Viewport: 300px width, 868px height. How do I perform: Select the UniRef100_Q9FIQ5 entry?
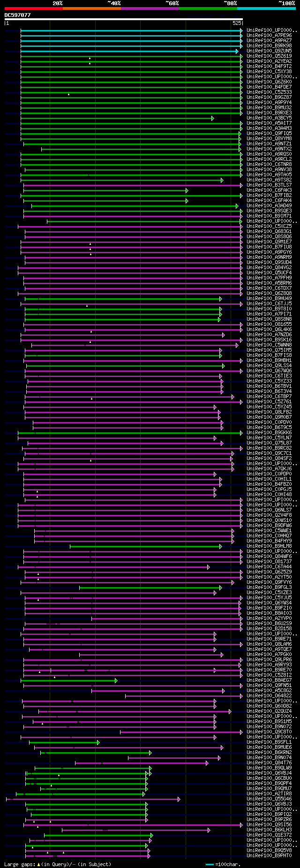269,134
